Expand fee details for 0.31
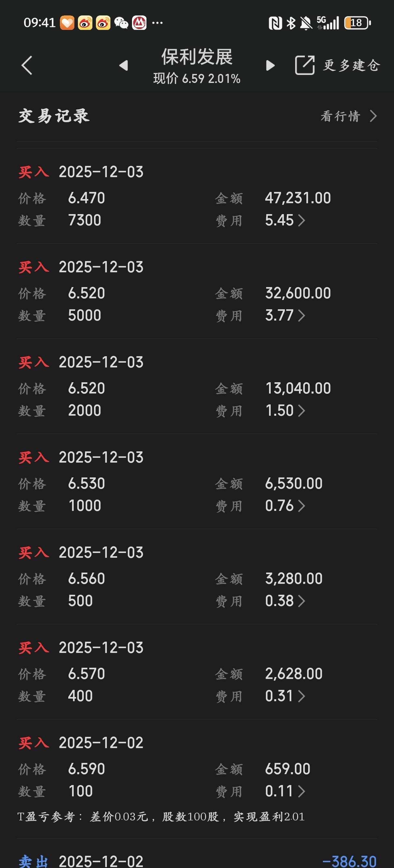The width and height of the screenshot is (394, 868). coord(302,696)
